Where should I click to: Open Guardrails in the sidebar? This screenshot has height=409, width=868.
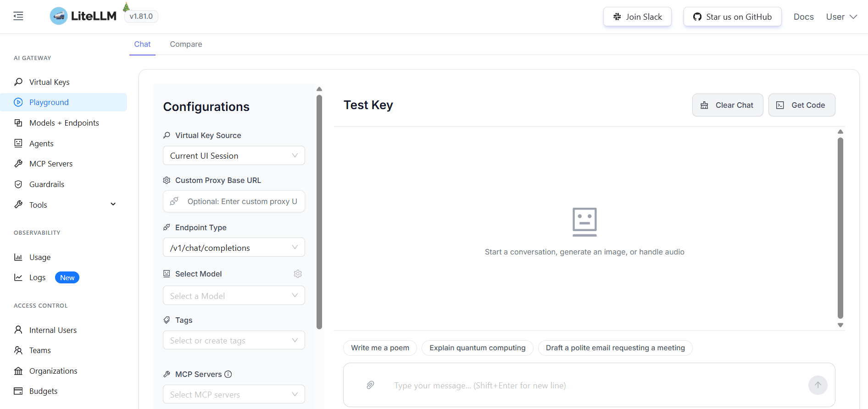coord(64,184)
